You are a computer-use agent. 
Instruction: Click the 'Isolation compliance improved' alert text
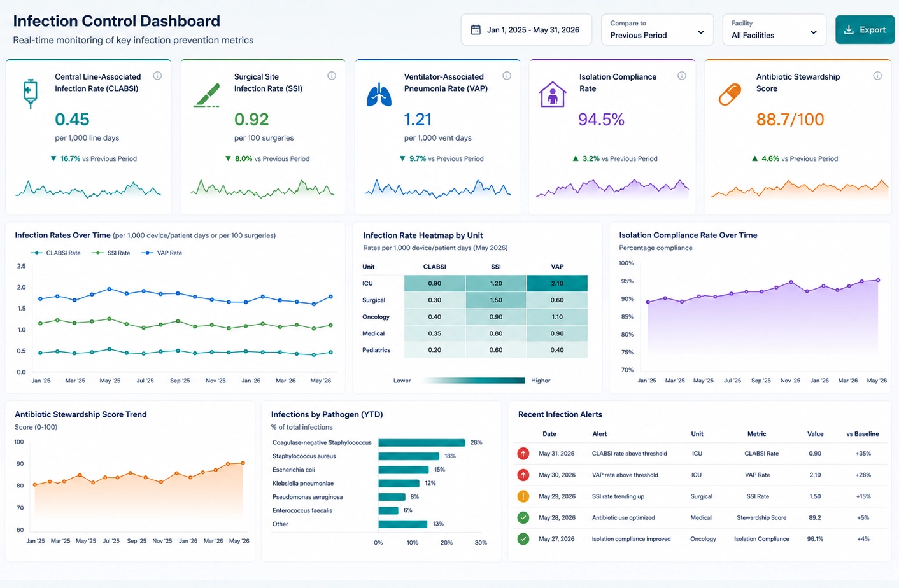coord(632,539)
